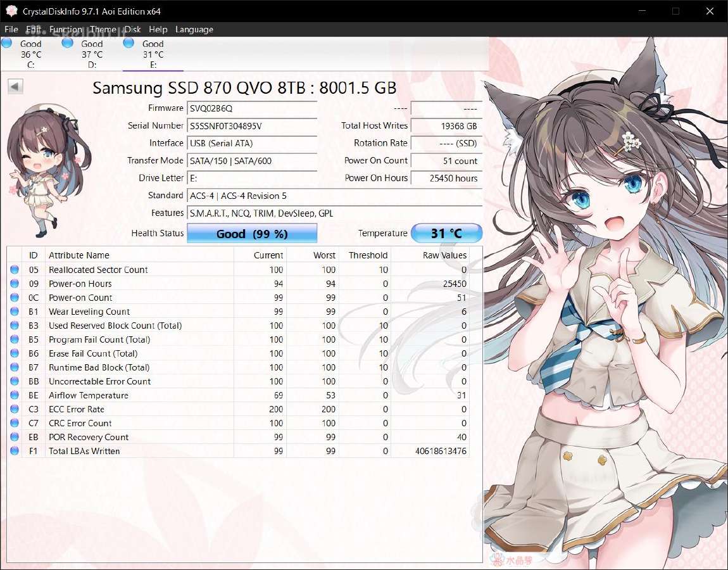Click status icon for Power-on Count row
Screen dimensions: 728x570
click(x=15, y=297)
